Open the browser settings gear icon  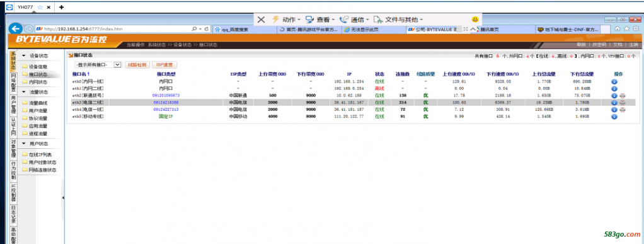[636, 29]
